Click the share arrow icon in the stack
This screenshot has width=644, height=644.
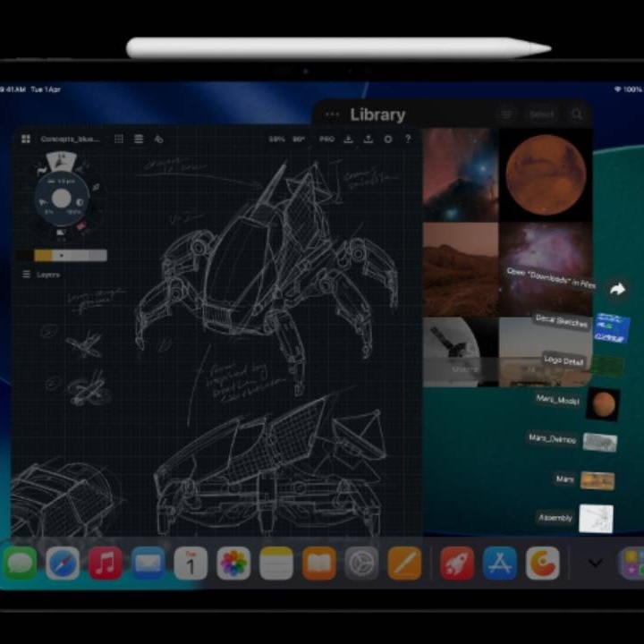pyautogui.click(x=616, y=289)
